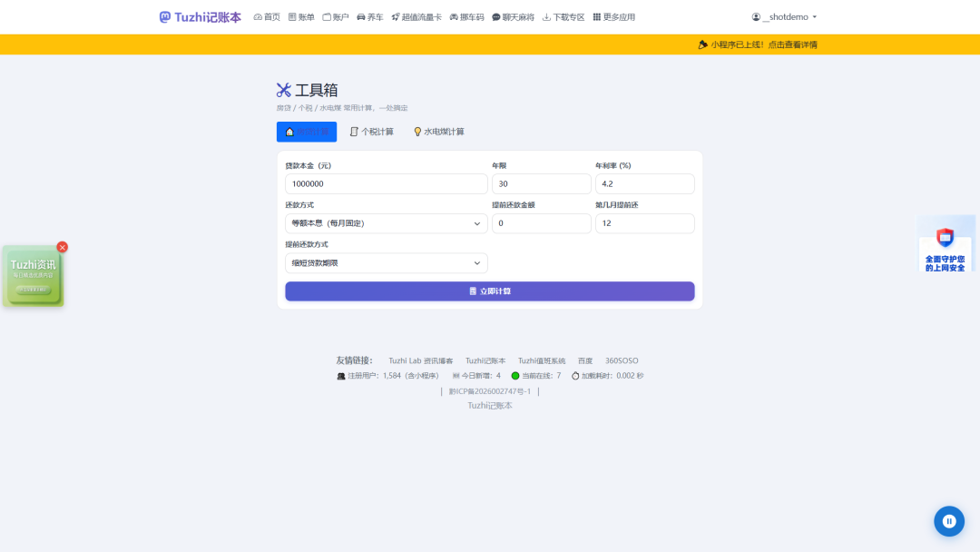Open the 账户 nav item
Screen dimensions: 980x552
coord(336,17)
